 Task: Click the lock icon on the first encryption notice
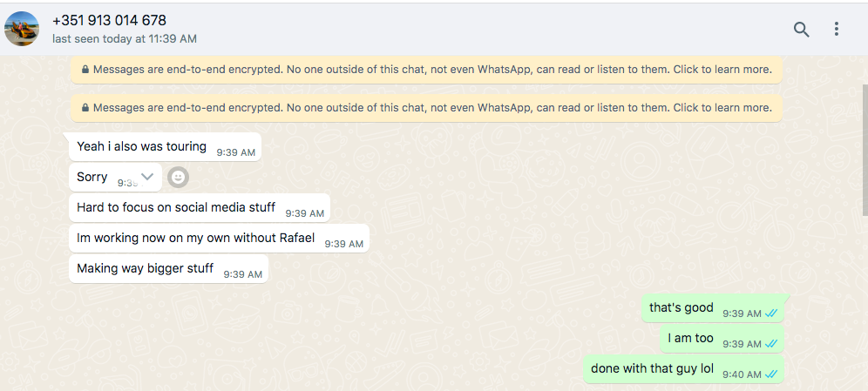click(85, 70)
